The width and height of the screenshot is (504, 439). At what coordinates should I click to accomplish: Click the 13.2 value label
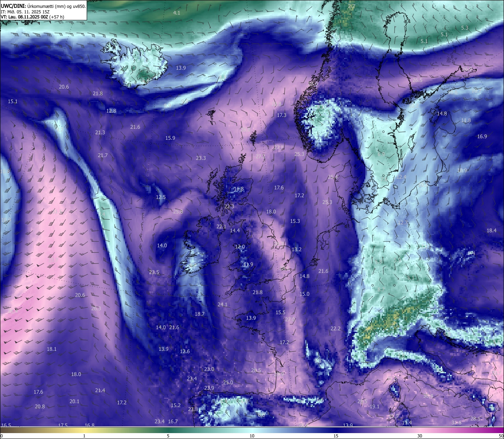pos(296,250)
